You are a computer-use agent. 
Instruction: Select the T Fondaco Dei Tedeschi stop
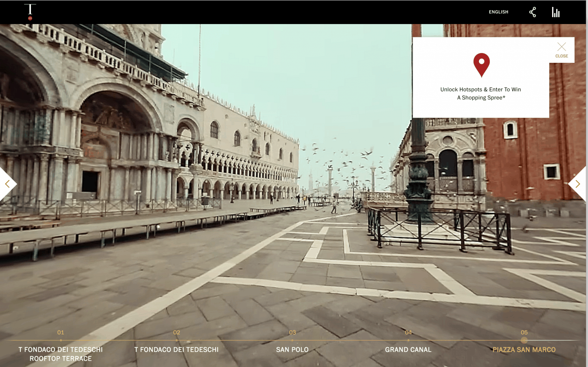[x=177, y=349]
